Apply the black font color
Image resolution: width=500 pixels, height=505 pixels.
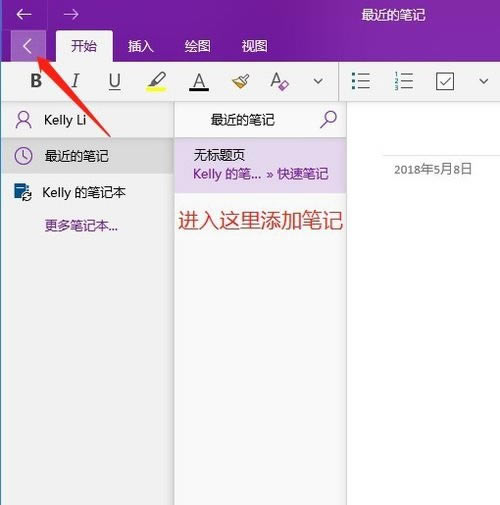(199, 81)
